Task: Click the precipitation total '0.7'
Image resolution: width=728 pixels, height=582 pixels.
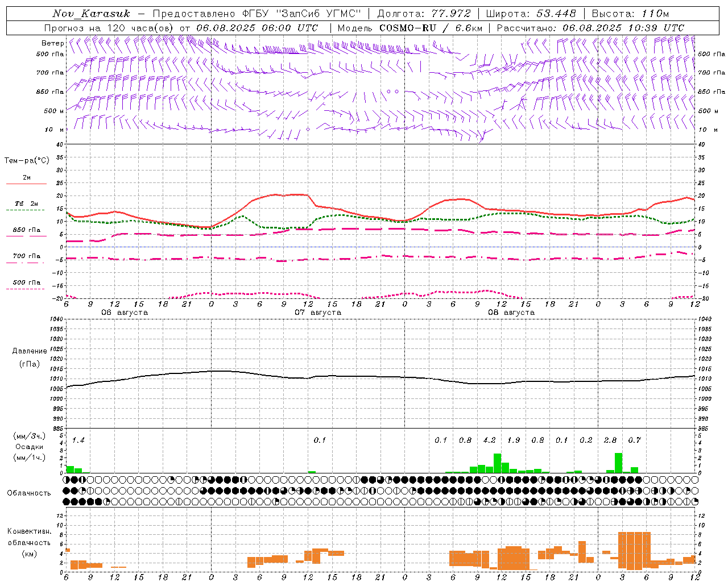Action: tap(635, 440)
